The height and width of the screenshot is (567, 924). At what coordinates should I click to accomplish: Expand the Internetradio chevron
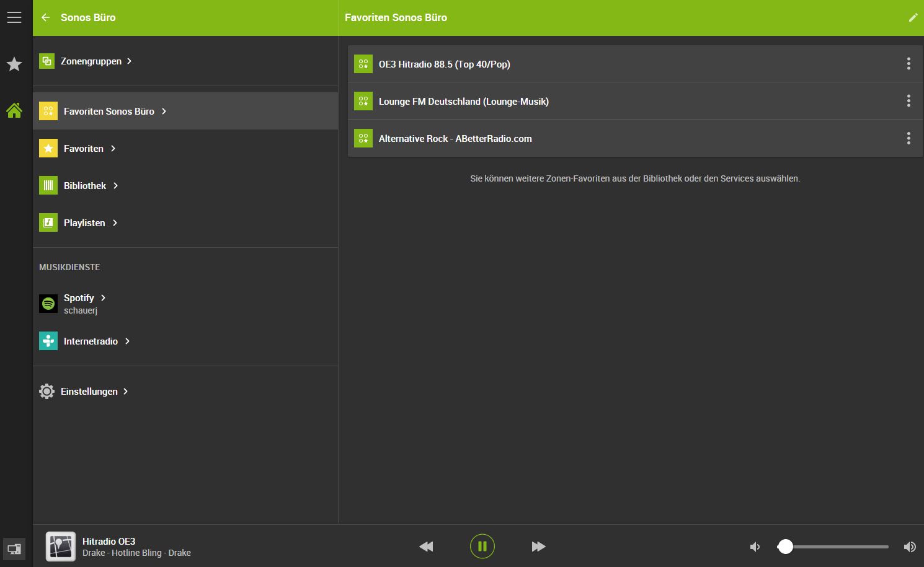[x=127, y=341]
